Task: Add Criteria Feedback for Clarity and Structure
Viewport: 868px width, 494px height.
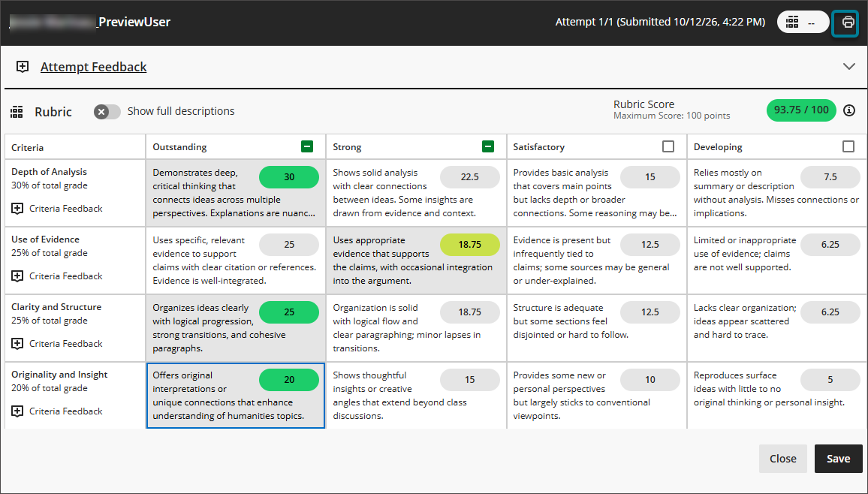Action: pyautogui.click(x=57, y=344)
